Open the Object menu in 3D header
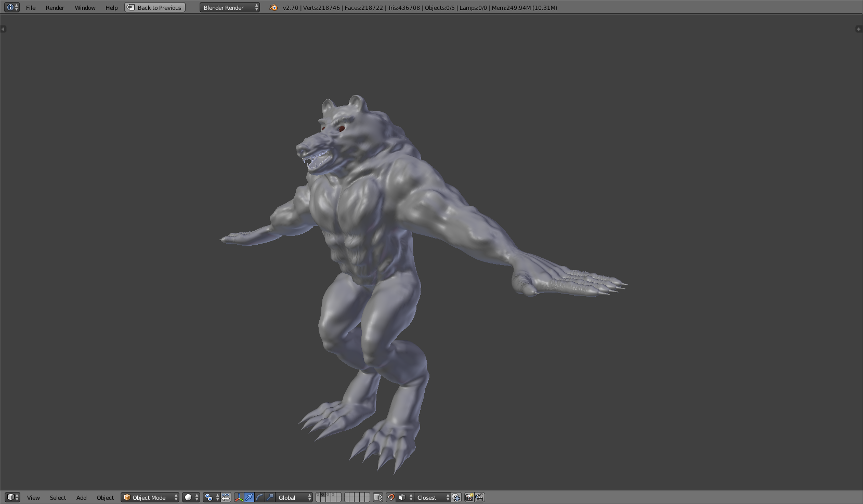 105,498
